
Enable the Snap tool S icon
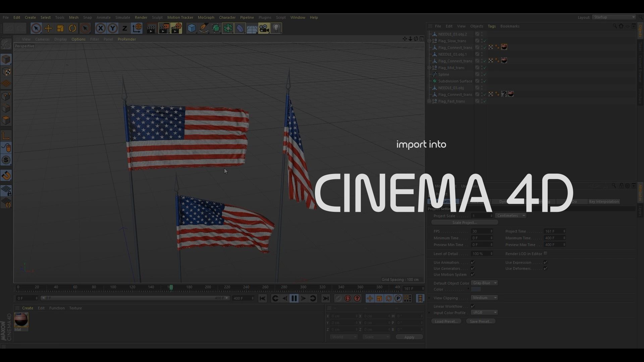(6, 160)
